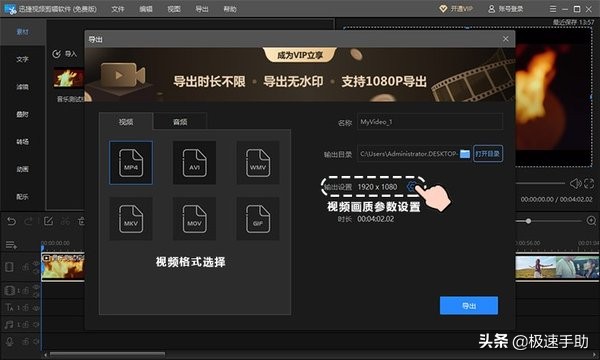Click the timeline zoom-in magnifier icon
Screen dimensions: 600x360
591,220
